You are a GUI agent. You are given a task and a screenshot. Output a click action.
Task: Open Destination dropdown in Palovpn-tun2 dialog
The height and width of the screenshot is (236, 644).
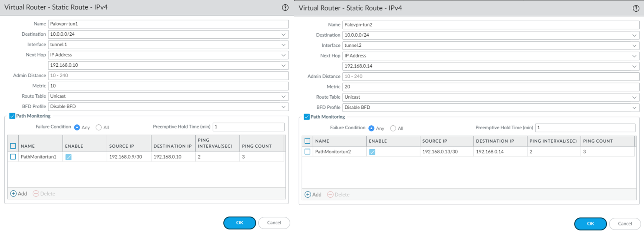tap(634, 35)
